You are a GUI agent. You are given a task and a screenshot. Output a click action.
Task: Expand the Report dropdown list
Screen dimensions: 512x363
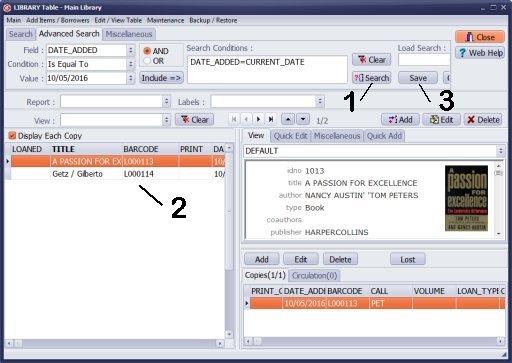point(166,102)
